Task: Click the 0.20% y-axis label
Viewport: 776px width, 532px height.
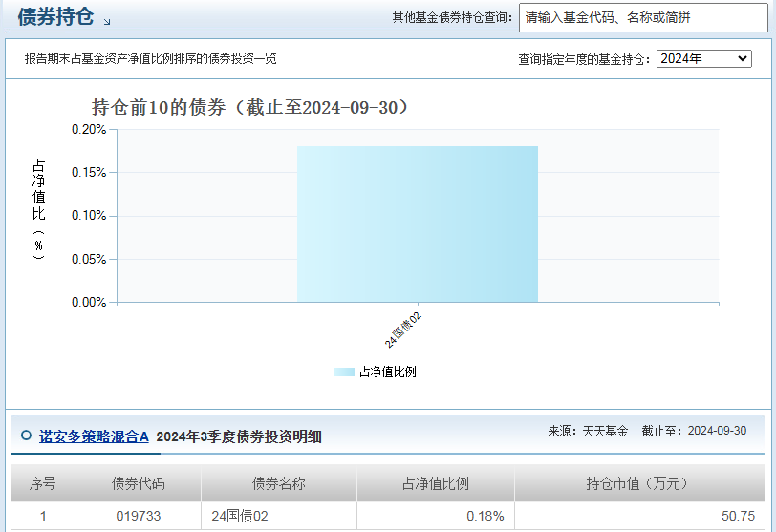Action: click(x=89, y=130)
